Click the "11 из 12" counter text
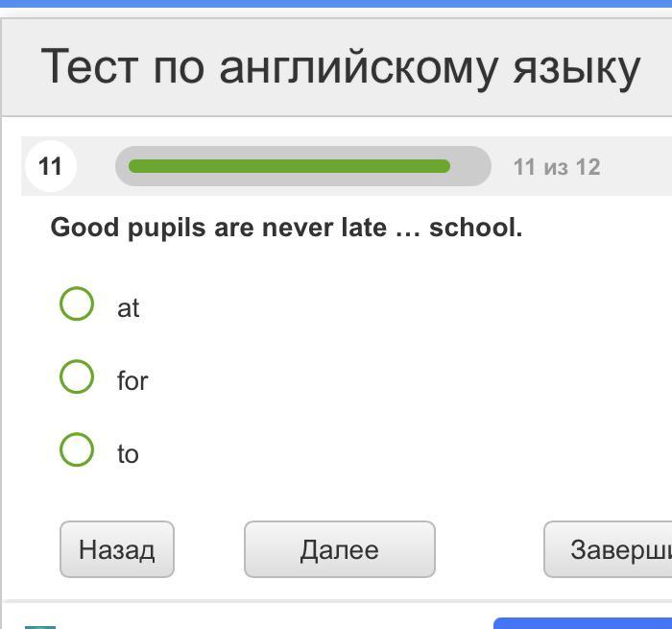This screenshot has width=672, height=629. (557, 167)
